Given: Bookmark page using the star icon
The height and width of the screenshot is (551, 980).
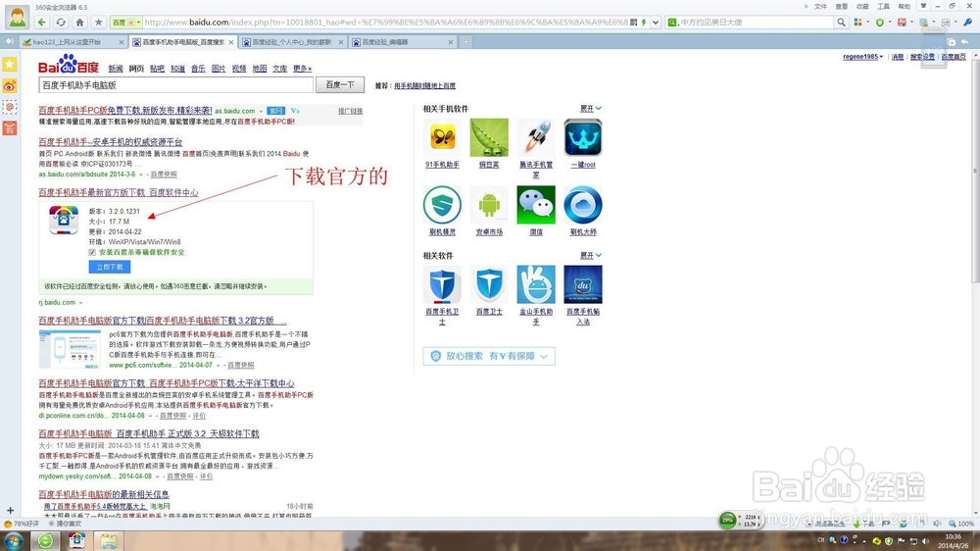Looking at the screenshot, I should [98, 23].
